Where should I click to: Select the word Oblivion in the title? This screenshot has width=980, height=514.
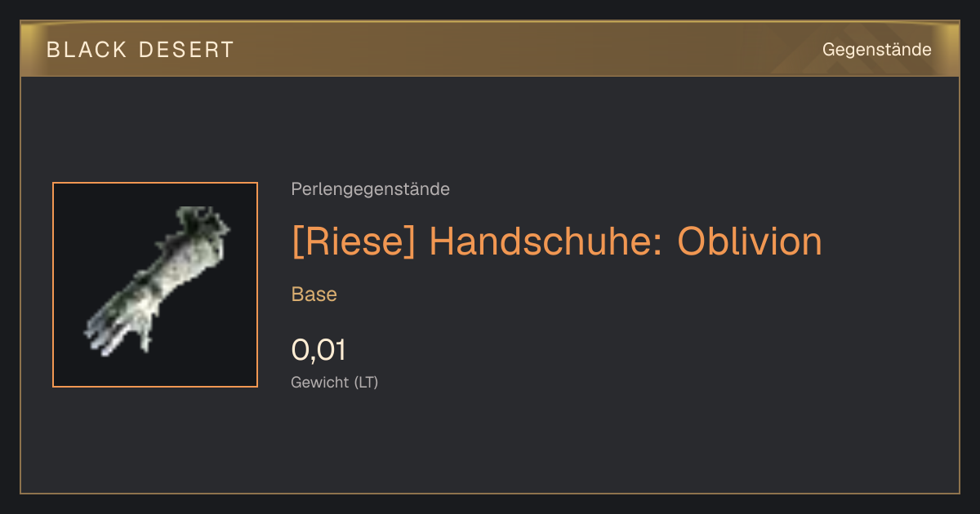[x=750, y=241]
